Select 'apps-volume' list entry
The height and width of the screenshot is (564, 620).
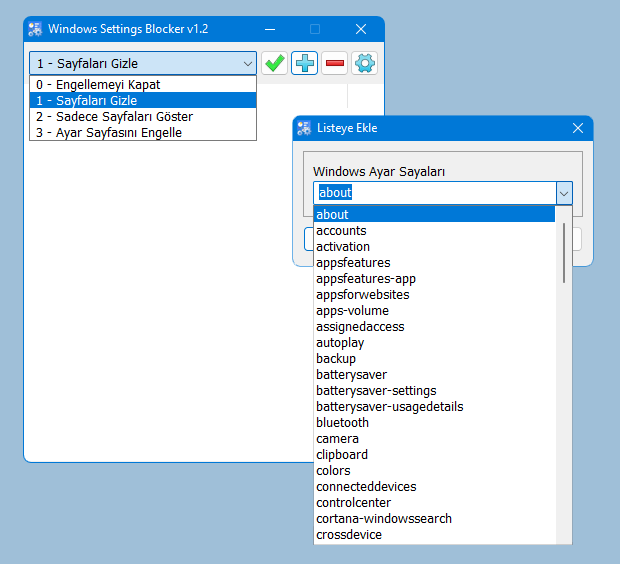[435, 310]
